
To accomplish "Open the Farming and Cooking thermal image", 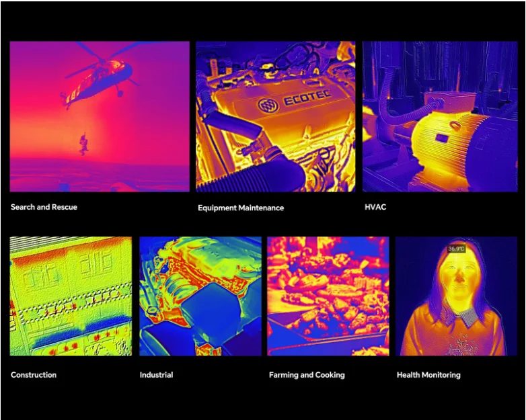I will pyautogui.click(x=328, y=296).
